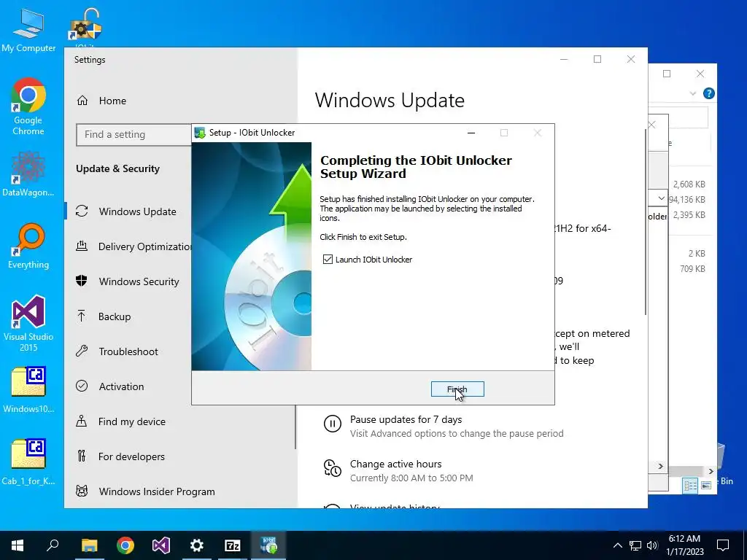Switch Explorer to large icons view
Viewport: 747px width, 560px height.
[706, 485]
